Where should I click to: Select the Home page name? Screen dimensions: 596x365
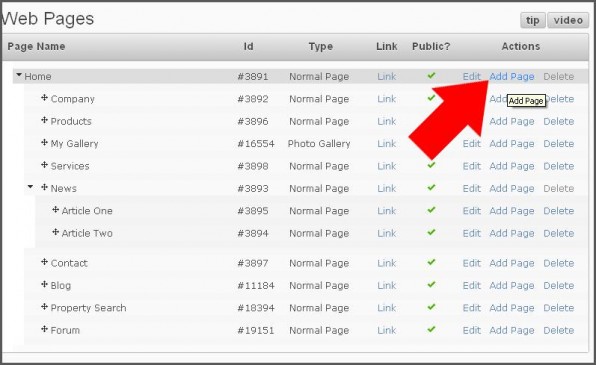coord(38,76)
